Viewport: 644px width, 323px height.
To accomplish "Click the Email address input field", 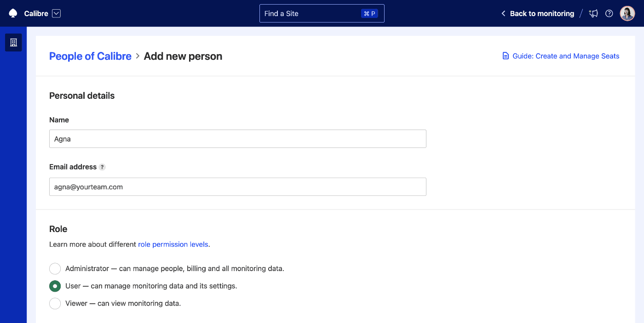I will pos(237,187).
